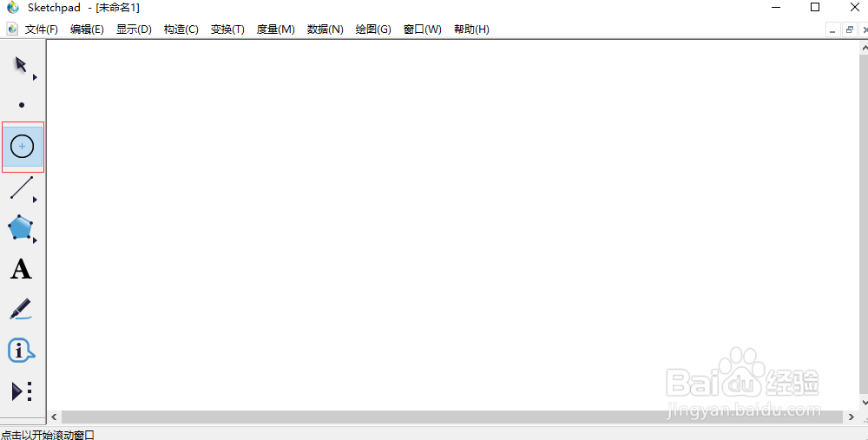Expand Straightedge tool variants flyout triangle
The image size is (868, 440).
pyautogui.click(x=35, y=200)
